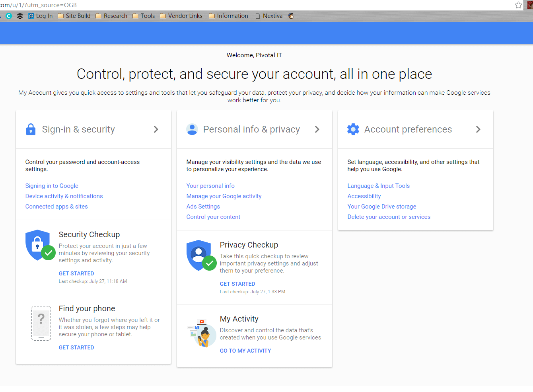Viewport: 533px width, 392px height.
Task: Open Control your content link
Action: pos(213,217)
